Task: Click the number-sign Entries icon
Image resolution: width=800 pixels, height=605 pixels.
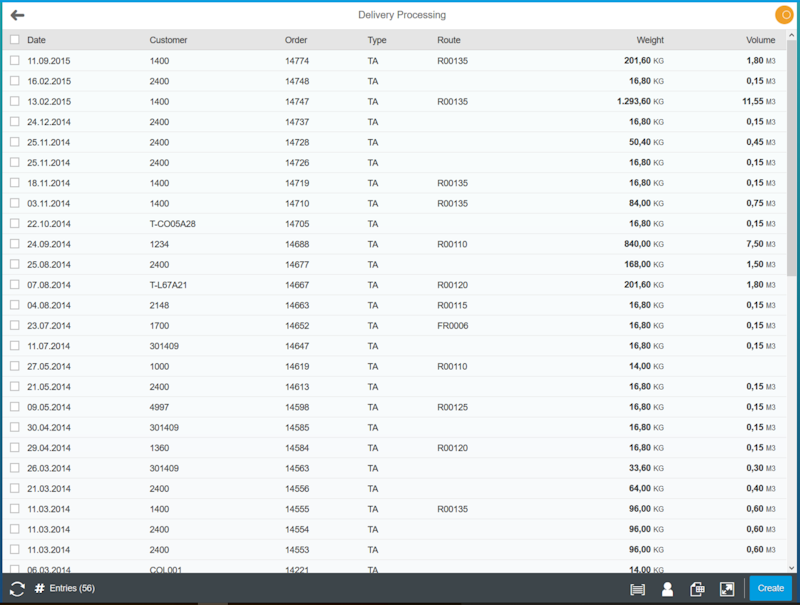Action: [x=37, y=588]
